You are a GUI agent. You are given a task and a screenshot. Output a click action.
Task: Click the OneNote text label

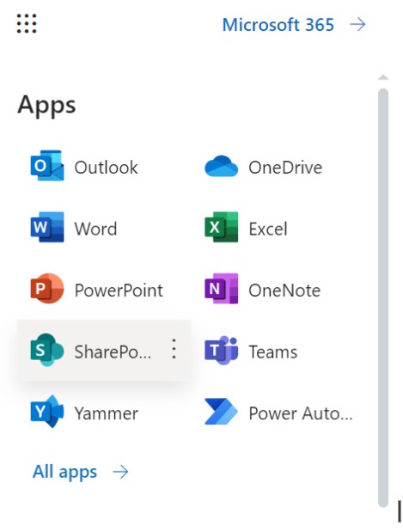284,290
